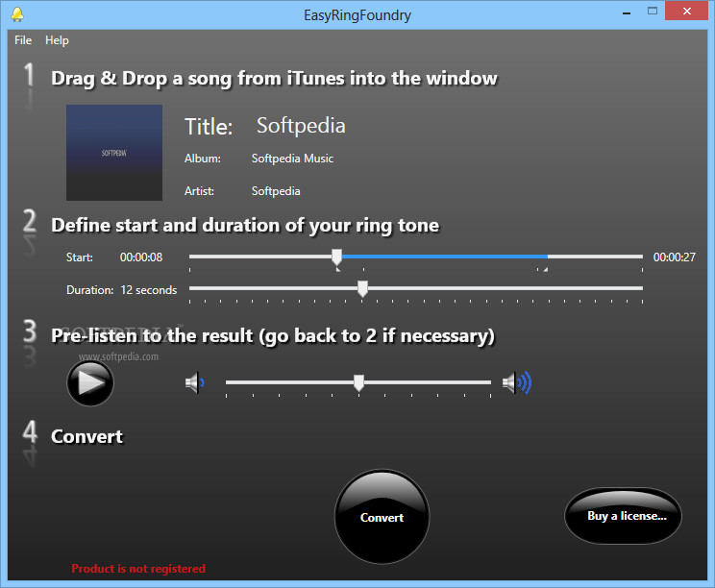
Task: Click the round Convert button
Action: coord(382,517)
